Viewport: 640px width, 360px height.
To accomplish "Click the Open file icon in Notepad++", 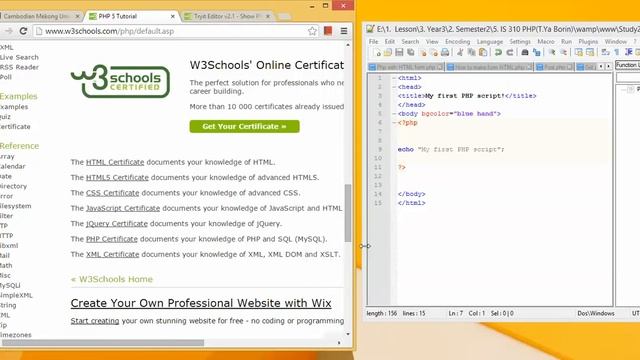I will [x=388, y=52].
